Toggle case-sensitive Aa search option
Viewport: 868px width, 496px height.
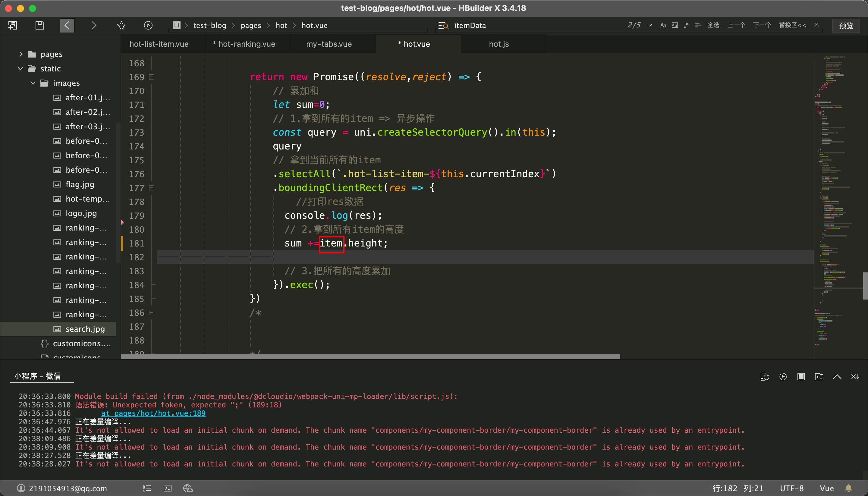pos(663,25)
